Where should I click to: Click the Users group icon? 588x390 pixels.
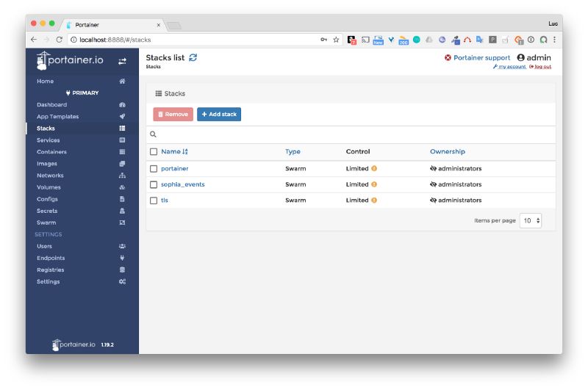click(122, 246)
